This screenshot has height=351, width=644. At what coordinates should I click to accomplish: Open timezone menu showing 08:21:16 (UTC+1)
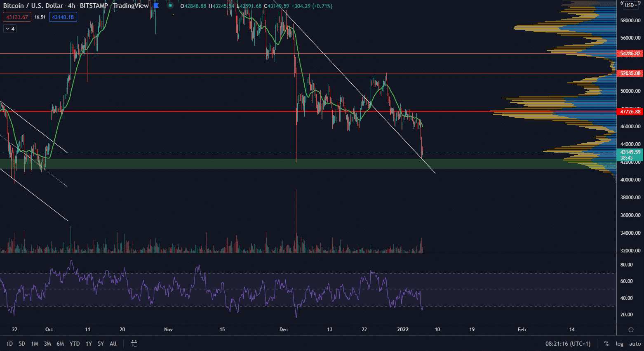click(568, 344)
